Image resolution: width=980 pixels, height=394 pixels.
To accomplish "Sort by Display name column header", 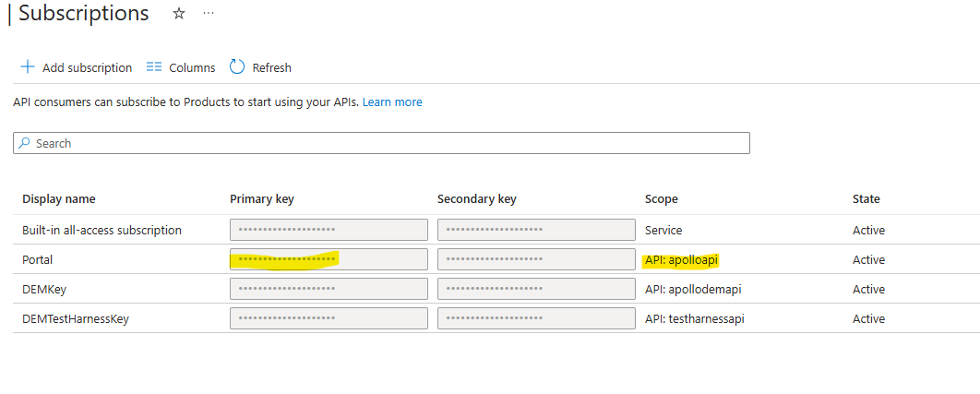I will point(59,199).
